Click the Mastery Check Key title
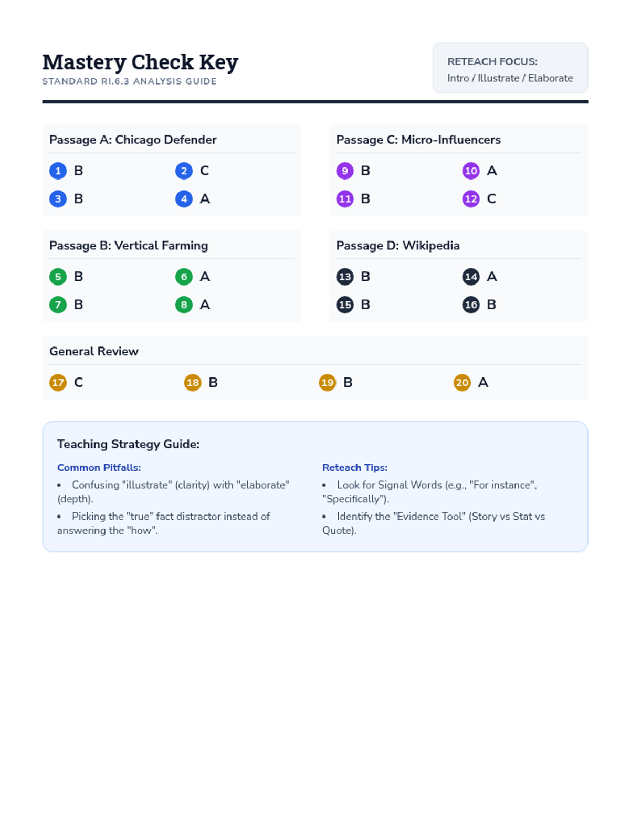 point(140,62)
